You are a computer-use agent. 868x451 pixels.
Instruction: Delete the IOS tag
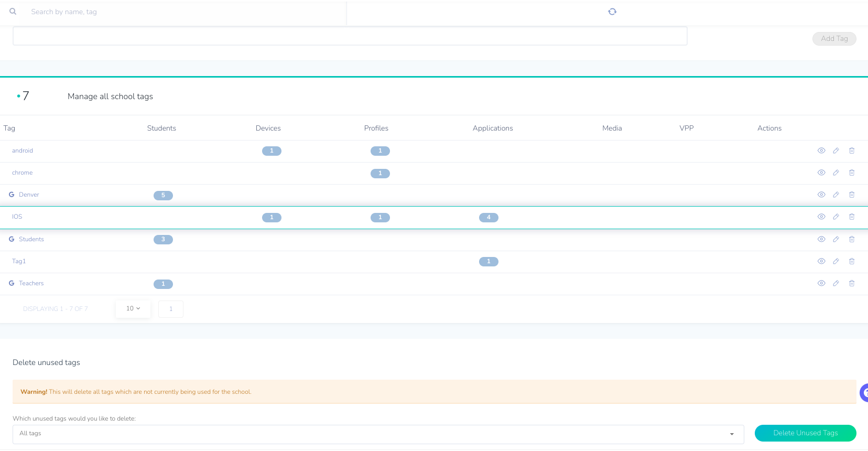852,217
